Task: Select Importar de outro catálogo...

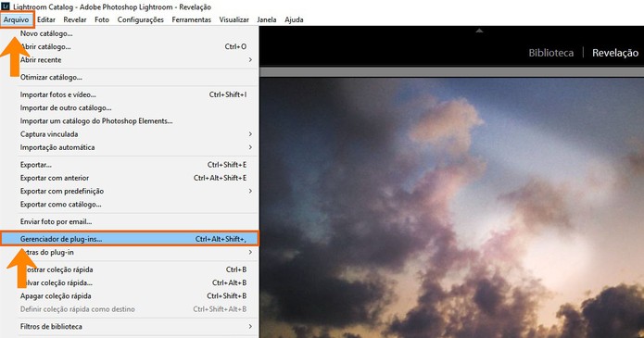Action: pos(130,108)
